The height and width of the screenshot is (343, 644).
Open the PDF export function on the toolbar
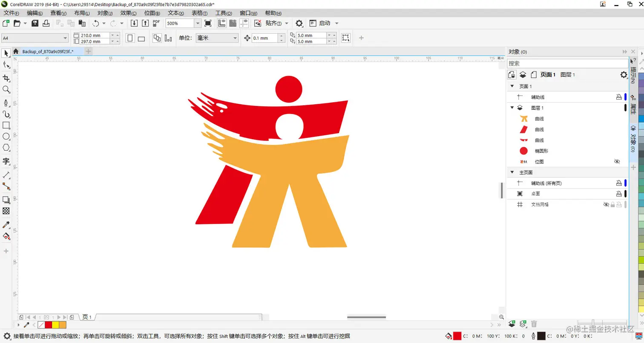click(156, 23)
